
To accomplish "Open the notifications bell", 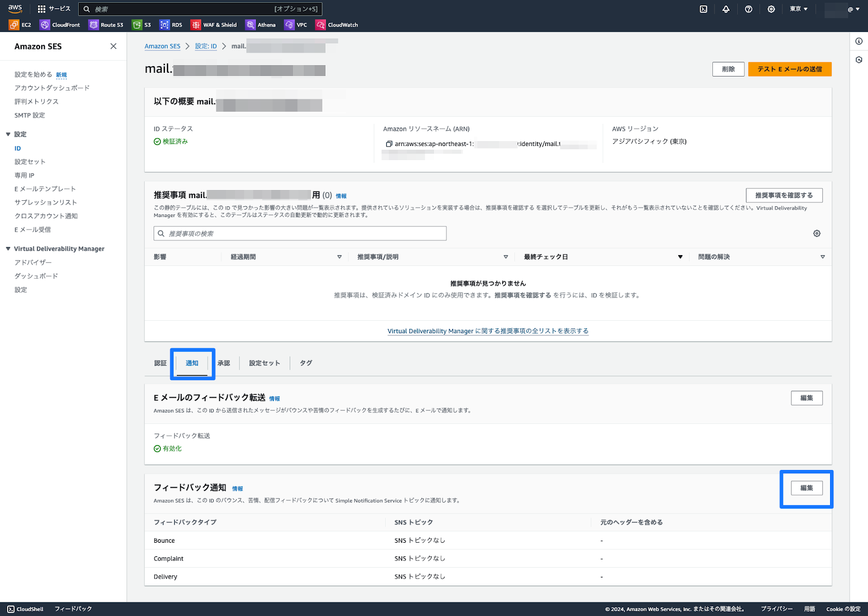I will [726, 9].
